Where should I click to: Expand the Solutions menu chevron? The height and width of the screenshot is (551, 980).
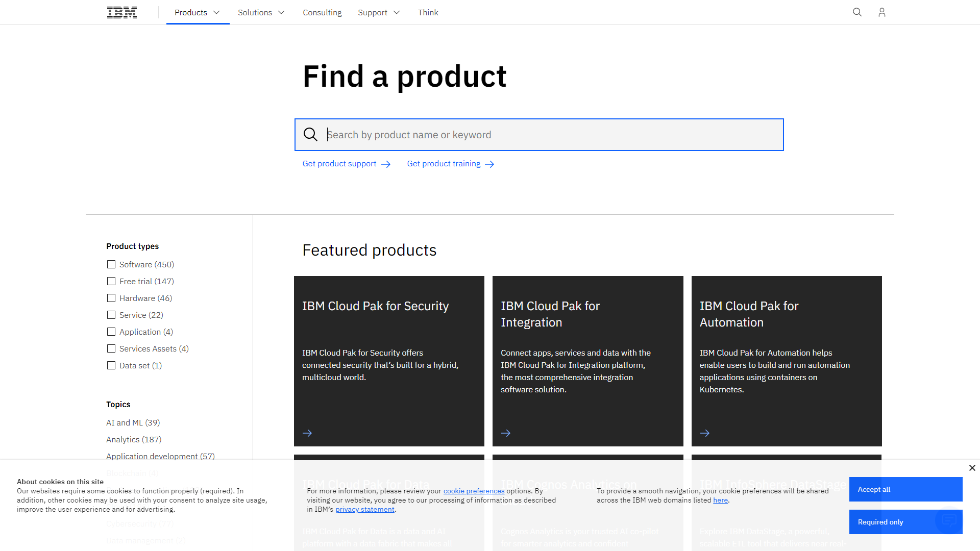[x=281, y=12]
